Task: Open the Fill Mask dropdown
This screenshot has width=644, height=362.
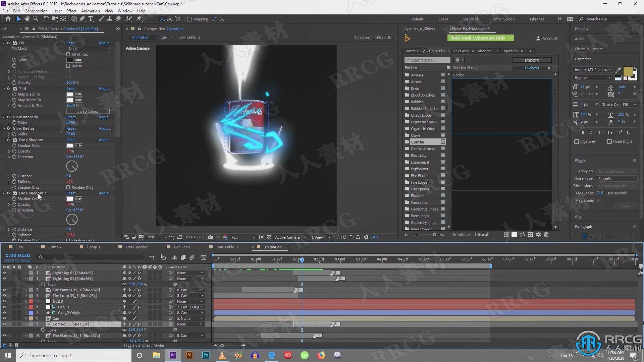Action: pyautogui.click(x=88, y=49)
